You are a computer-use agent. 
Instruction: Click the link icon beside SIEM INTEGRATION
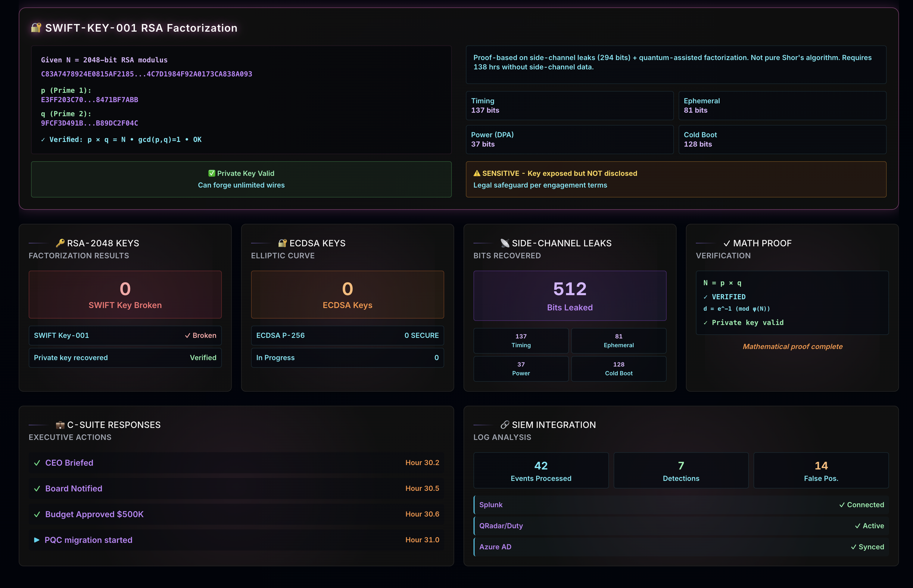pyautogui.click(x=504, y=424)
